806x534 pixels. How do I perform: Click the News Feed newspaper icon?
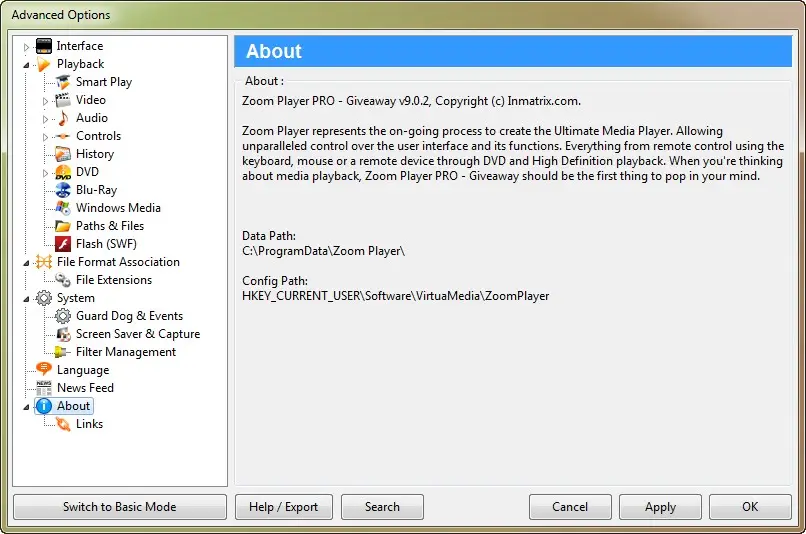click(x=44, y=388)
